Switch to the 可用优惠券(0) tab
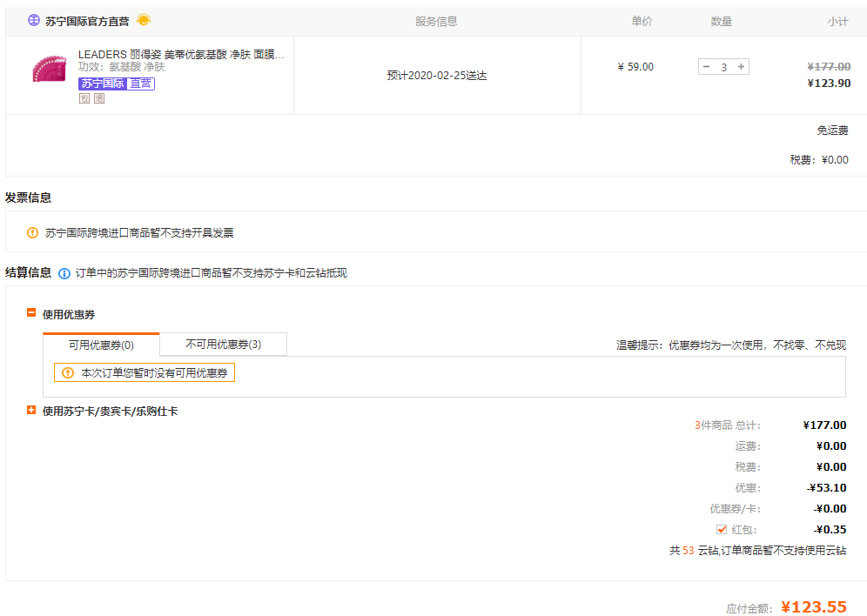867x616 pixels. (x=101, y=345)
